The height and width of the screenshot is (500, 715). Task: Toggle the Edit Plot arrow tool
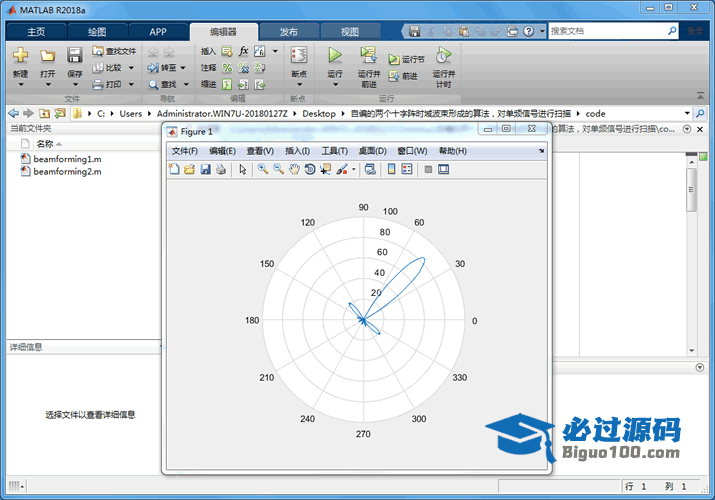(x=242, y=170)
